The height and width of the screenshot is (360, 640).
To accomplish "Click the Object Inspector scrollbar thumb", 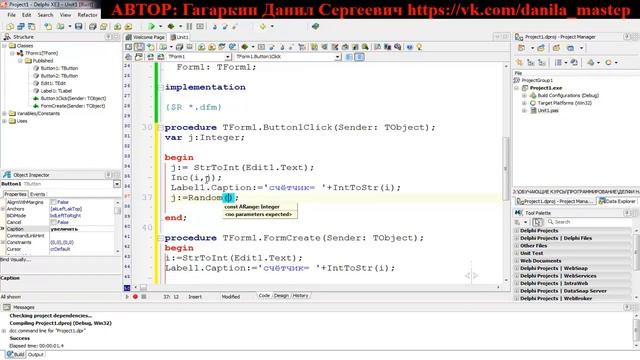I will (x=118, y=211).
